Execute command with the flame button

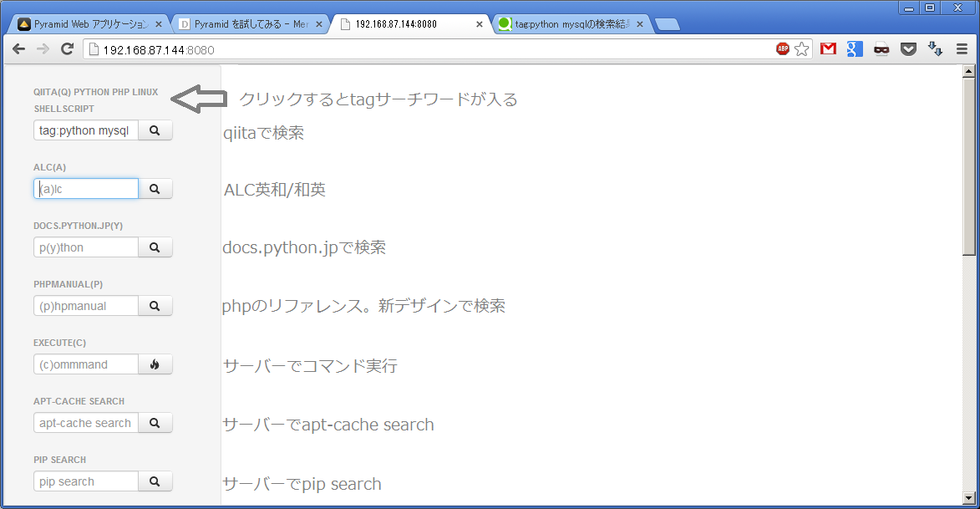pos(155,364)
